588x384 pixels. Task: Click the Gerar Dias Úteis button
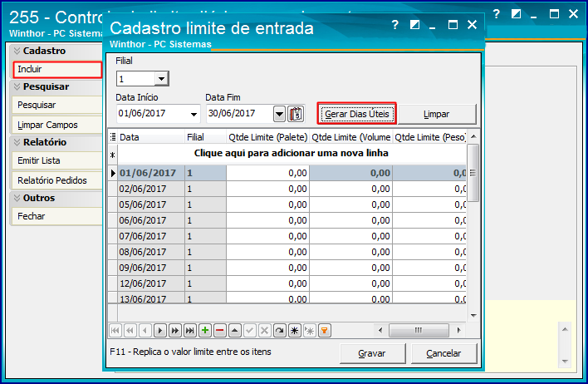(x=356, y=114)
